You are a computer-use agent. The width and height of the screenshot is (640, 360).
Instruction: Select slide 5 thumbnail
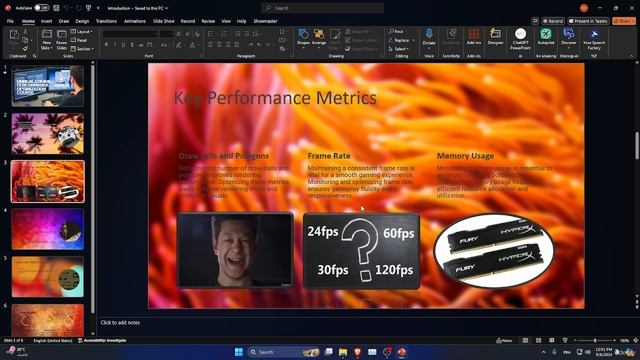coord(48,277)
